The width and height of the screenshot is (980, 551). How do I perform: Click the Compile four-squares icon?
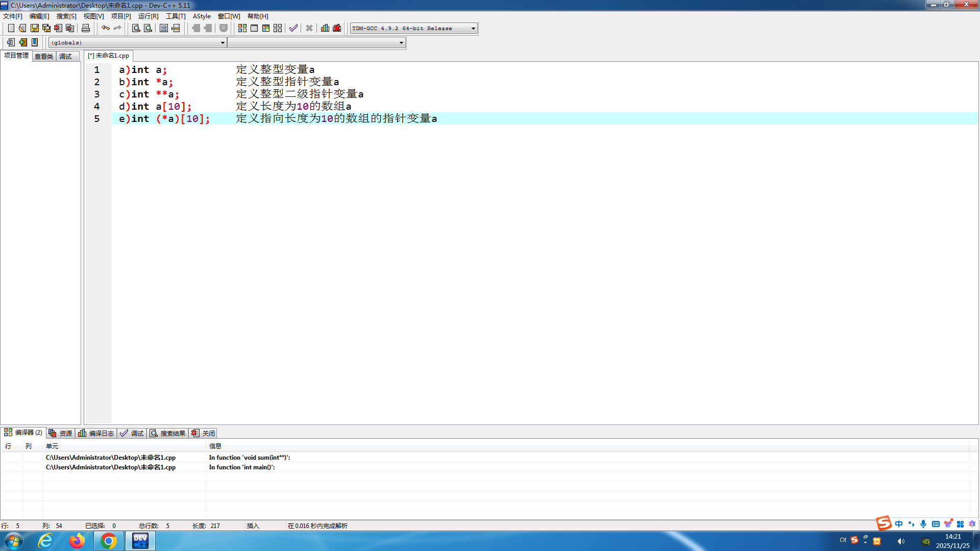click(x=242, y=28)
